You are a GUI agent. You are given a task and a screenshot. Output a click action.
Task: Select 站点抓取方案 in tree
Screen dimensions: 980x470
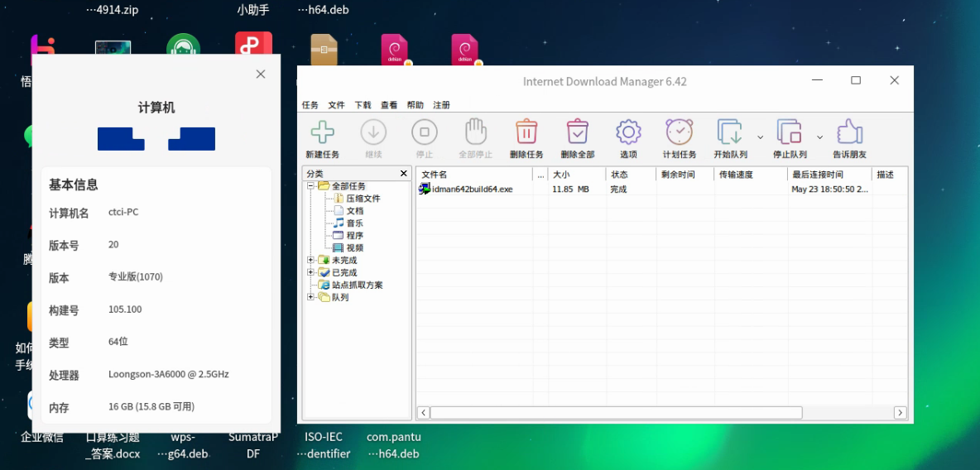[357, 285]
